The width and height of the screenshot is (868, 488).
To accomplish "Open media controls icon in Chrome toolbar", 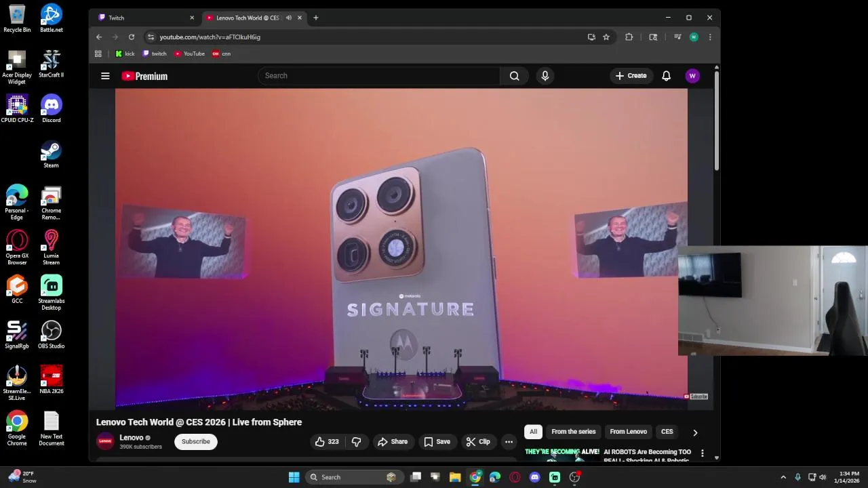I will 677,37.
